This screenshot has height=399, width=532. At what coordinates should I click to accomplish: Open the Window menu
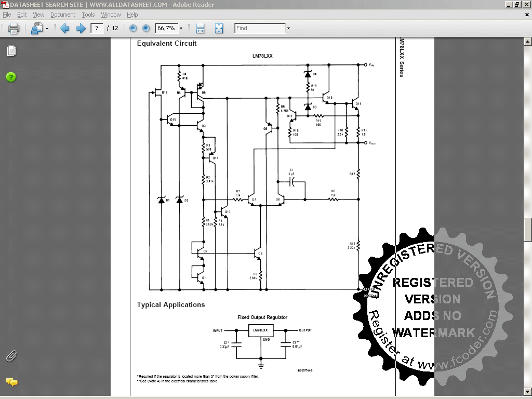111,15
